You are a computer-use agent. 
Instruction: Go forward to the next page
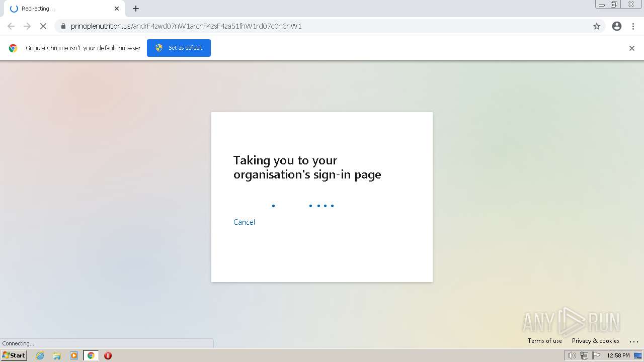(x=27, y=26)
